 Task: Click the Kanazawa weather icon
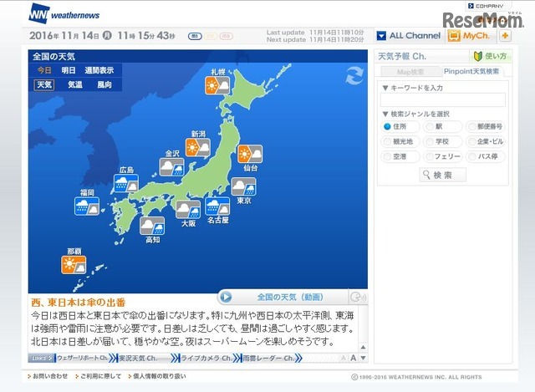coord(172,167)
